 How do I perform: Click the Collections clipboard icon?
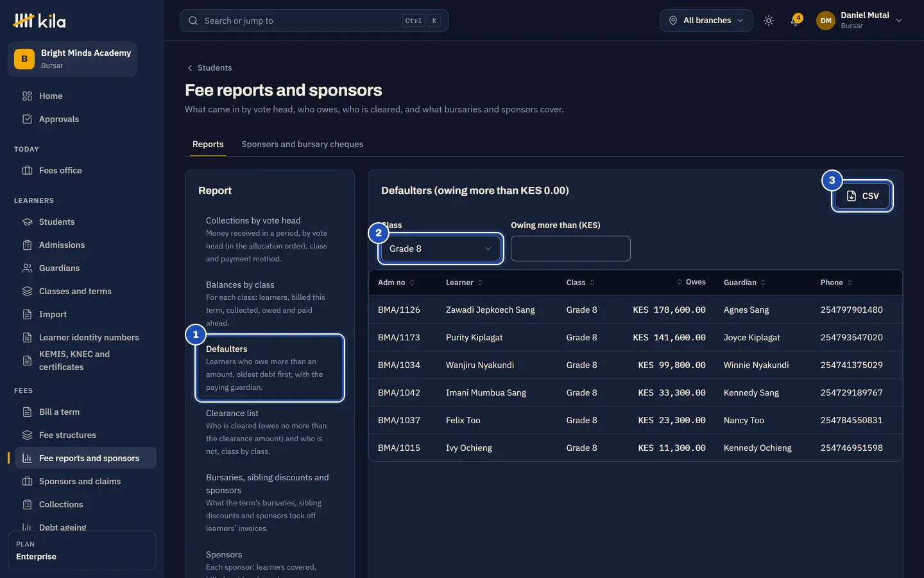tap(27, 504)
